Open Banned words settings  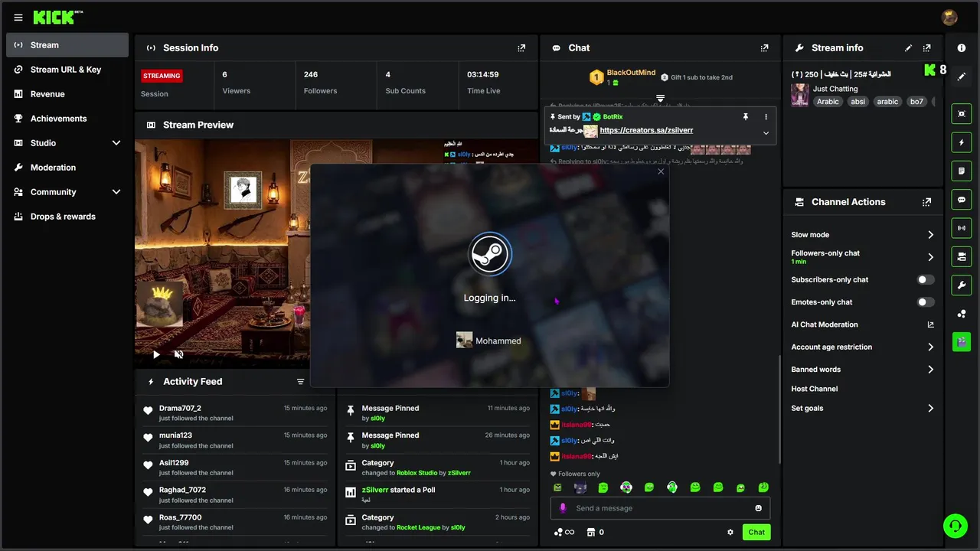[x=863, y=370]
